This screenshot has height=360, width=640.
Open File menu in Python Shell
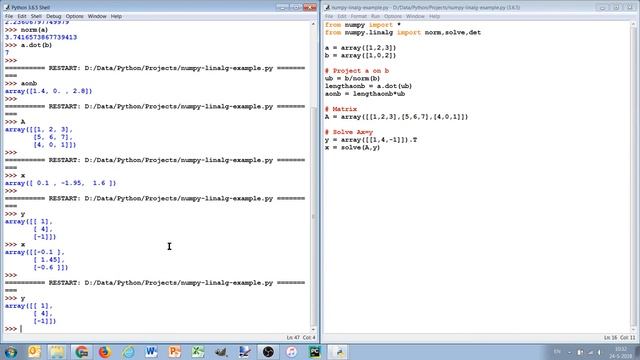tap(9, 16)
